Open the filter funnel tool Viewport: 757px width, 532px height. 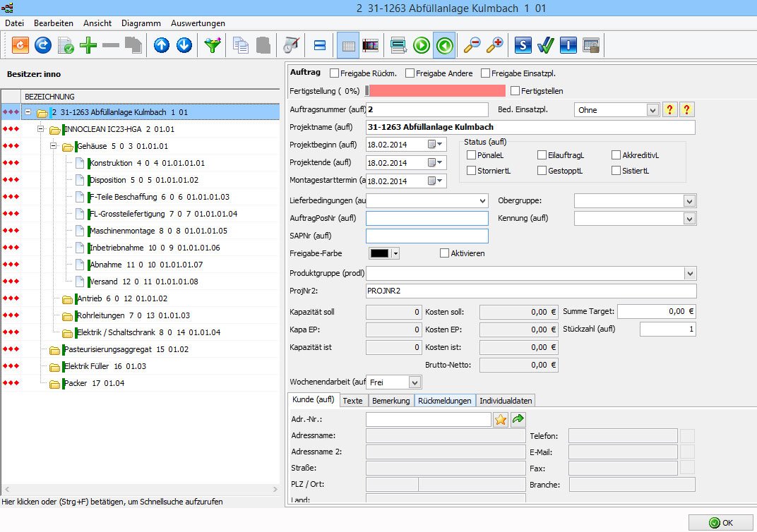212,46
